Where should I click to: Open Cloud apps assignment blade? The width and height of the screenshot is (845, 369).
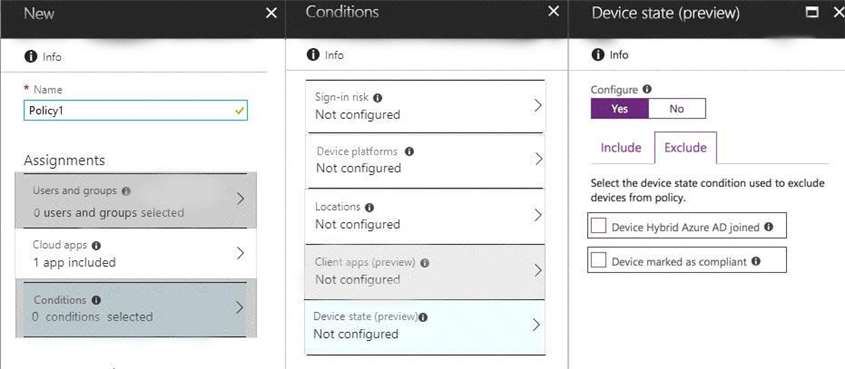pyautogui.click(x=136, y=253)
